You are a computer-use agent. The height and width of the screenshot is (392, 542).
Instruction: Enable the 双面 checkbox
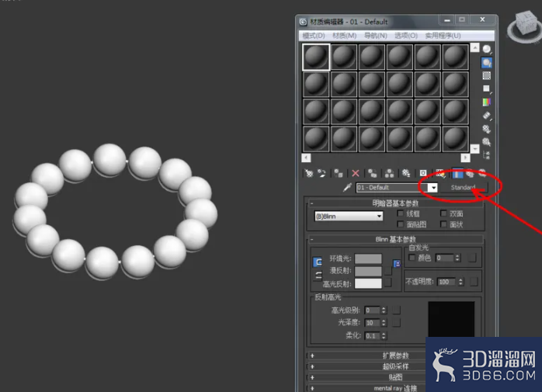point(443,213)
